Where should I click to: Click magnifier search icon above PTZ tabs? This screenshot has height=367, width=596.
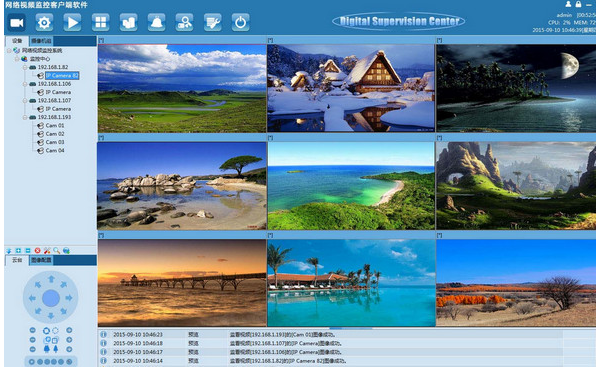coord(57,250)
